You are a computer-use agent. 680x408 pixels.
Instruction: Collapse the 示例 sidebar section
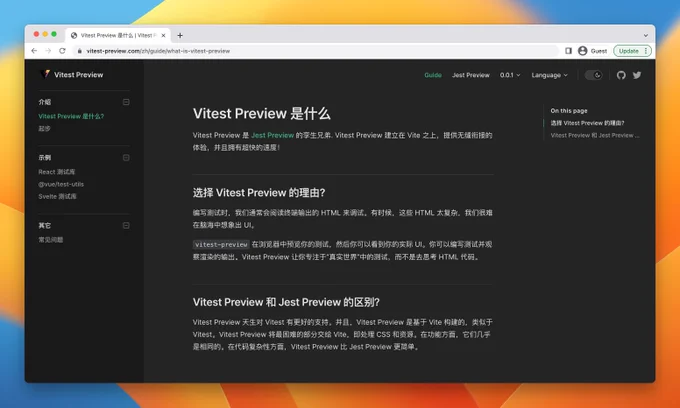pyautogui.click(x=126, y=157)
